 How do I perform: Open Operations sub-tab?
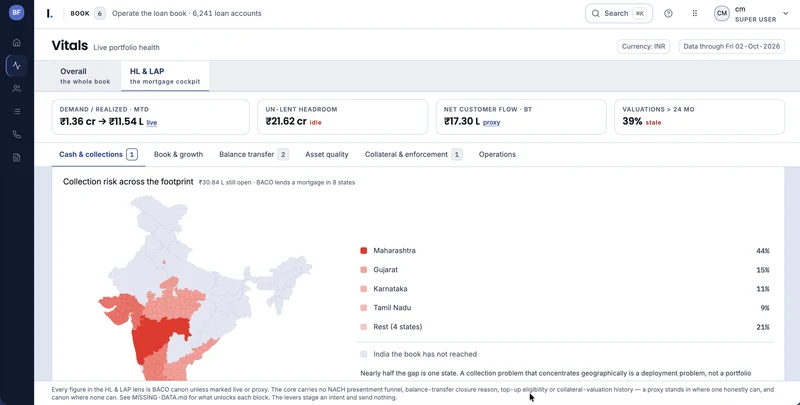click(x=497, y=155)
